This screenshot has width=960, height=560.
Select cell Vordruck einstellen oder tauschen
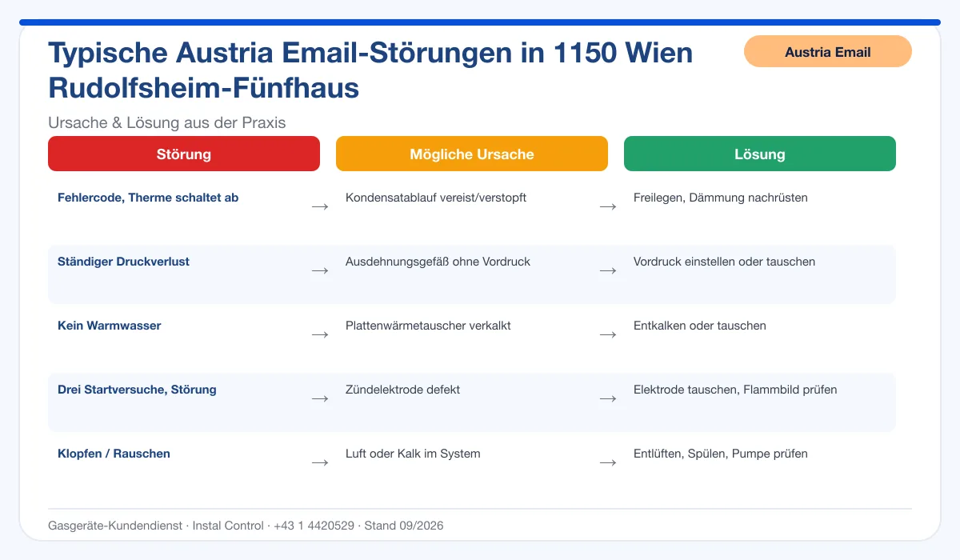pyautogui.click(x=725, y=262)
